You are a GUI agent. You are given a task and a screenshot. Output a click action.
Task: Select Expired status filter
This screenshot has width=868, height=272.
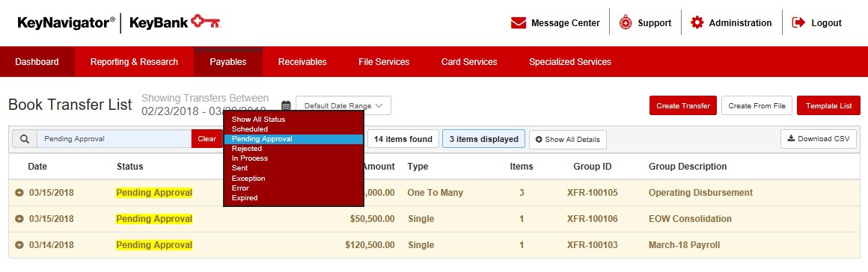click(293, 198)
